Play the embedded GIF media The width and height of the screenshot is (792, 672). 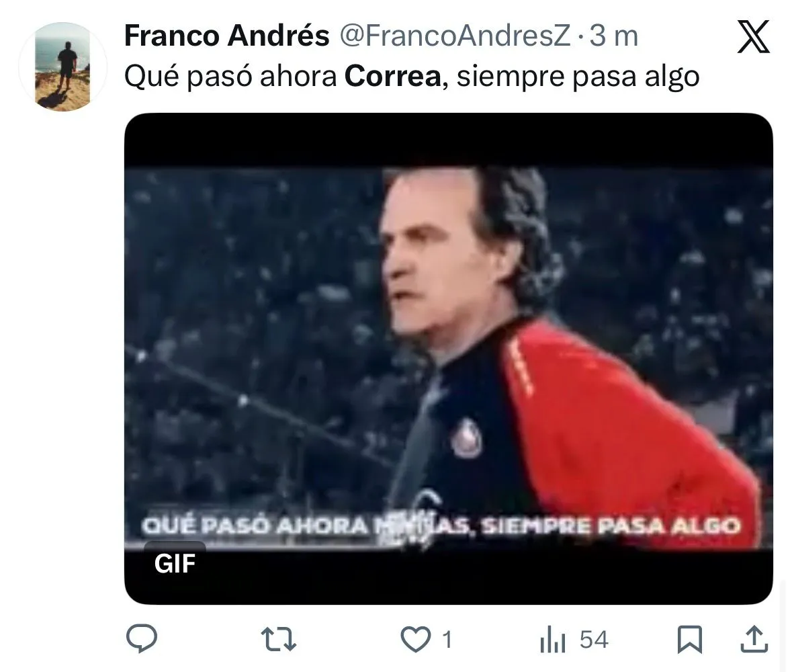449,359
